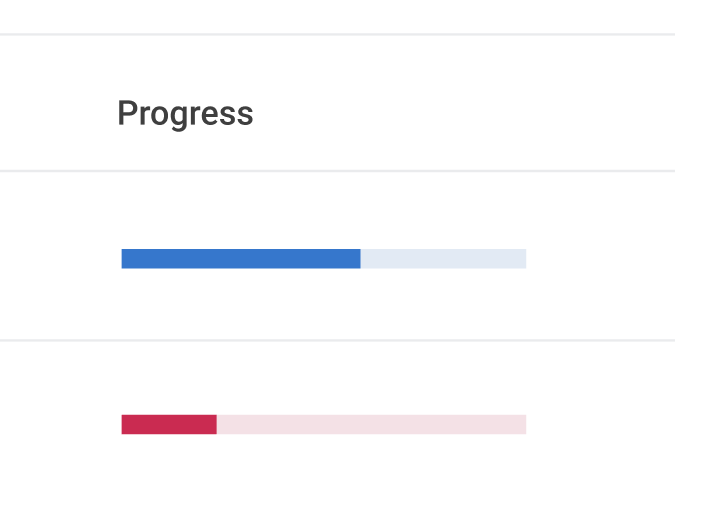Click the blue progress bar's filled portion
The image size is (726, 514).
(241, 258)
